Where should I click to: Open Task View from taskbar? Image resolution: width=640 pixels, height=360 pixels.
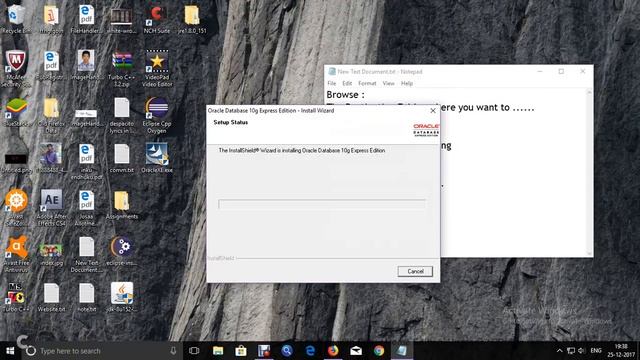coord(194,351)
